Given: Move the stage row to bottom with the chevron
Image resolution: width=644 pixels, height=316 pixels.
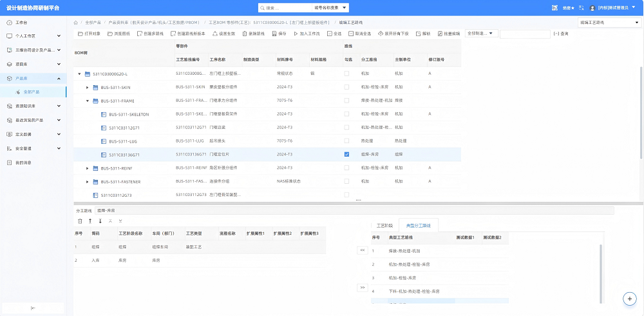Looking at the screenshot, I should point(120,221).
